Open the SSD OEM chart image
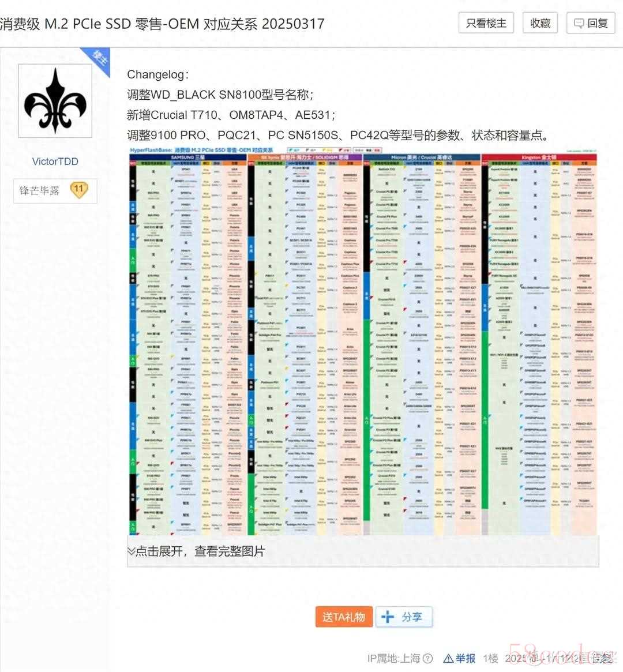The width and height of the screenshot is (623, 672). pyautogui.click(x=363, y=341)
